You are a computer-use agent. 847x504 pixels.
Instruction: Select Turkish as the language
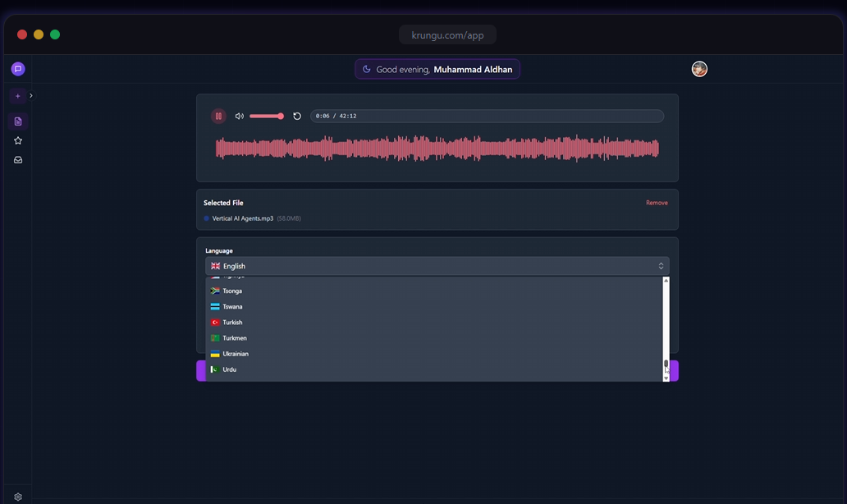(232, 323)
